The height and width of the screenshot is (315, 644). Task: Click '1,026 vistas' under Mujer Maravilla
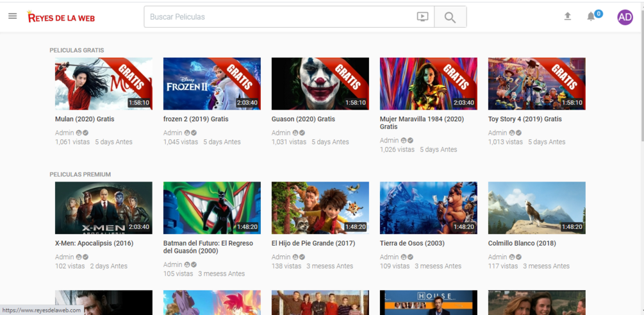[397, 149]
